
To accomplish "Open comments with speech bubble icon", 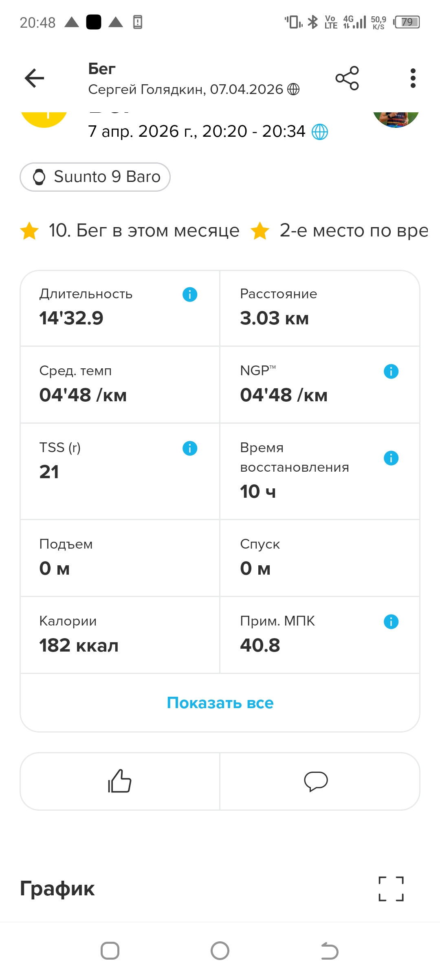I will click(316, 781).
